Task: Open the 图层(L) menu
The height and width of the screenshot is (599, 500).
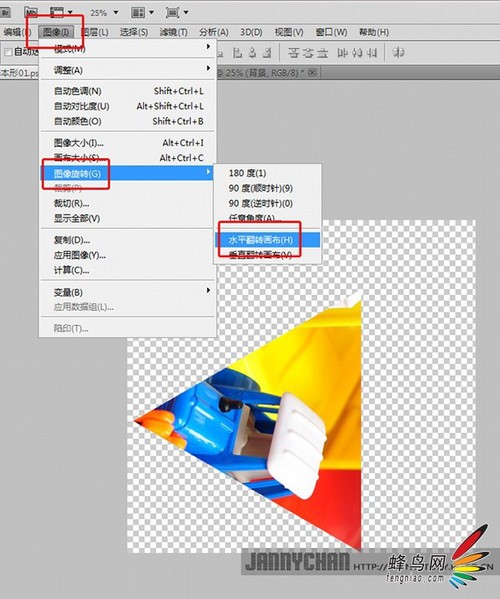Action: pyautogui.click(x=95, y=32)
